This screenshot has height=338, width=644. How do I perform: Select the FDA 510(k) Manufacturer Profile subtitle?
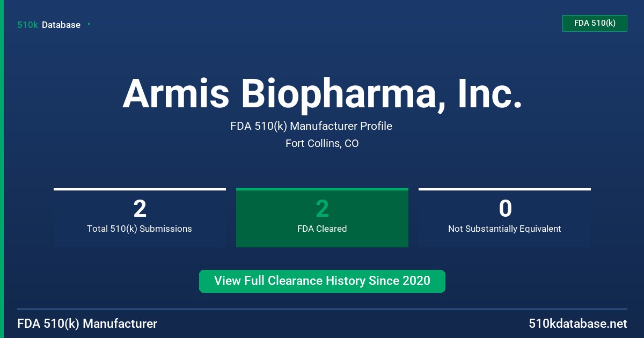click(x=311, y=126)
